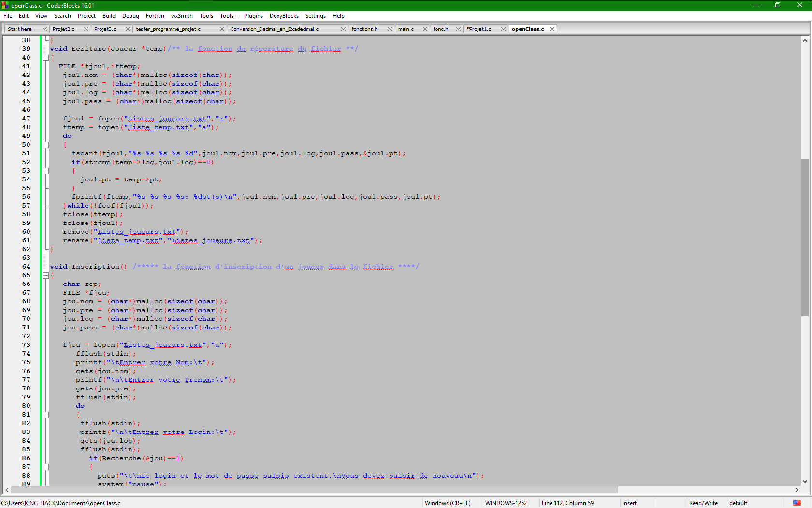Image resolution: width=812 pixels, height=508 pixels.
Task: Close the openClass.c tab
Action: (x=552, y=29)
